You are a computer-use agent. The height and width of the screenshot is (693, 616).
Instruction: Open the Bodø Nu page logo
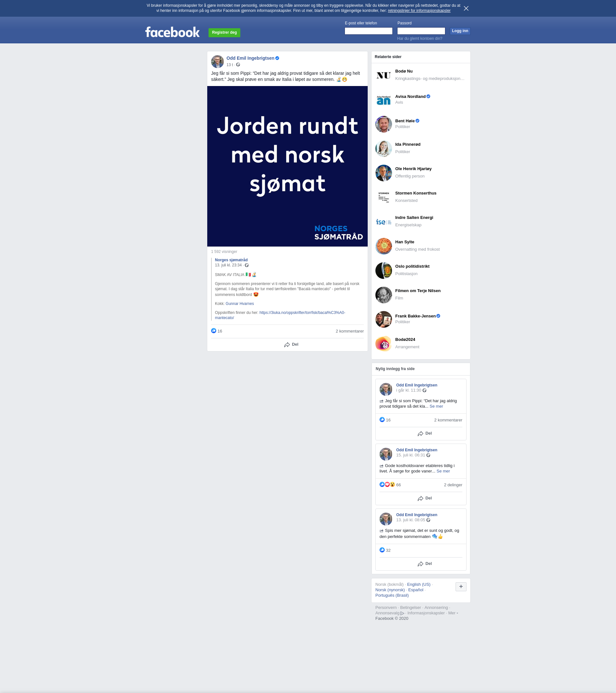pyautogui.click(x=383, y=75)
